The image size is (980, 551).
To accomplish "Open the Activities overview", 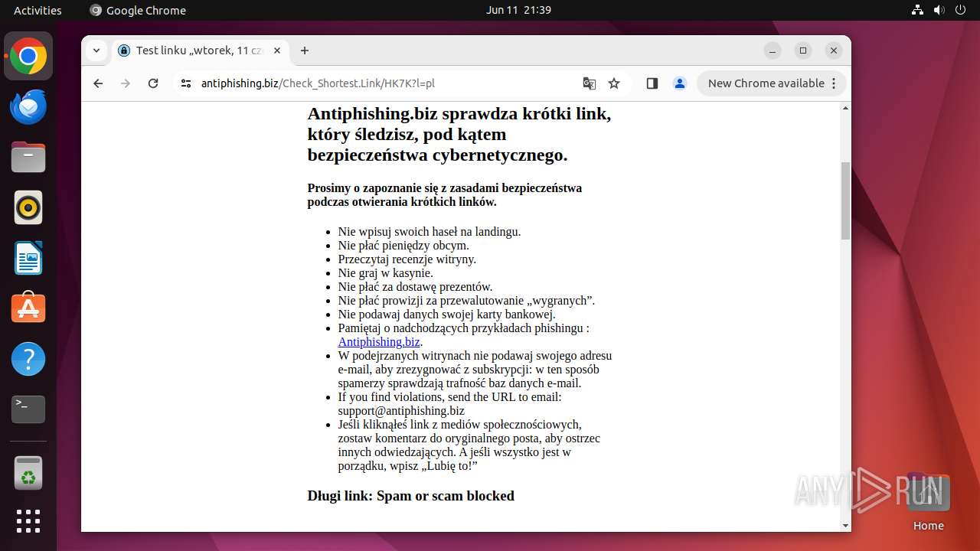I will pos(38,10).
